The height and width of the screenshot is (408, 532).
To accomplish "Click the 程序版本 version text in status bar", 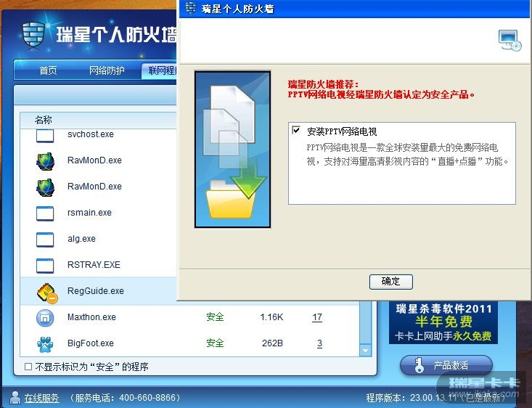I will 435,398.
